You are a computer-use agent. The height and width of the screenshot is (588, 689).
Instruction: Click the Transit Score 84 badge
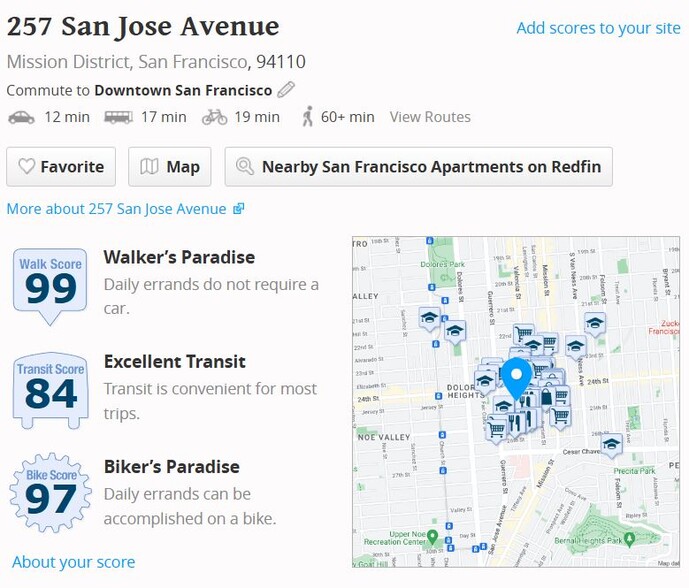(x=51, y=390)
